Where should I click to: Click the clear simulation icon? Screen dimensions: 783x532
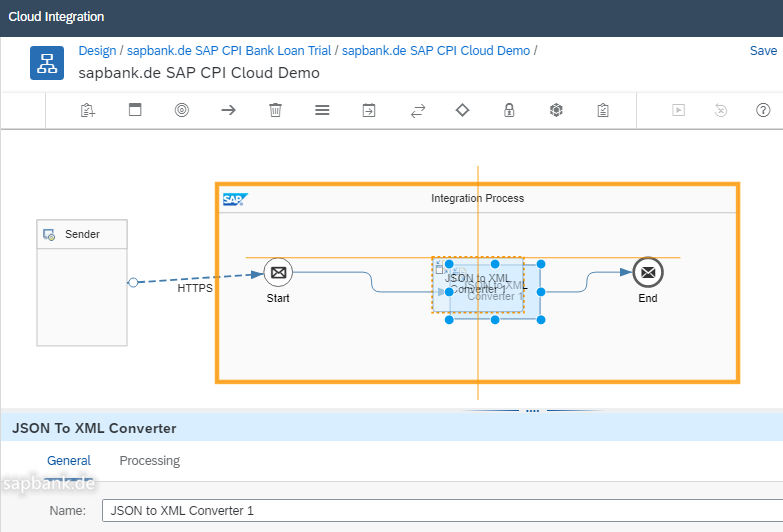pos(721,110)
